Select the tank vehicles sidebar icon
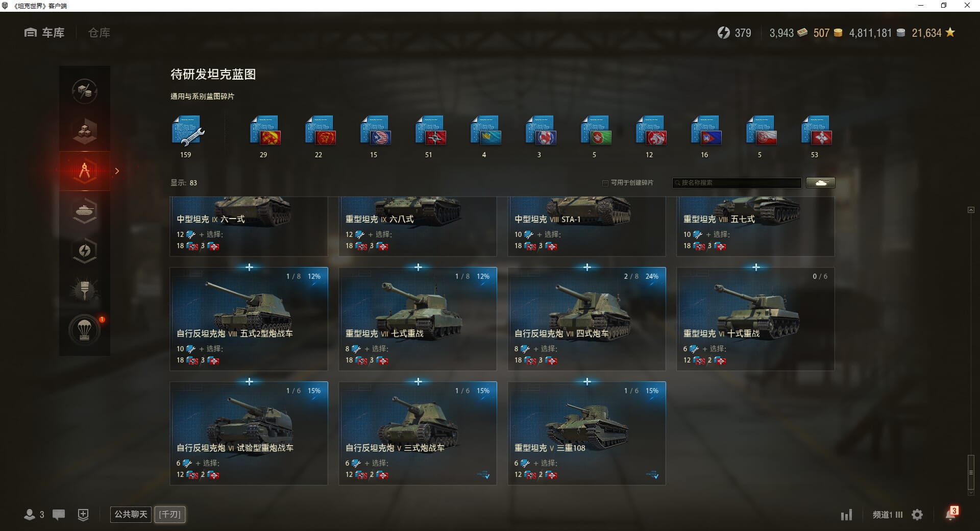The image size is (980, 531). pos(85,210)
